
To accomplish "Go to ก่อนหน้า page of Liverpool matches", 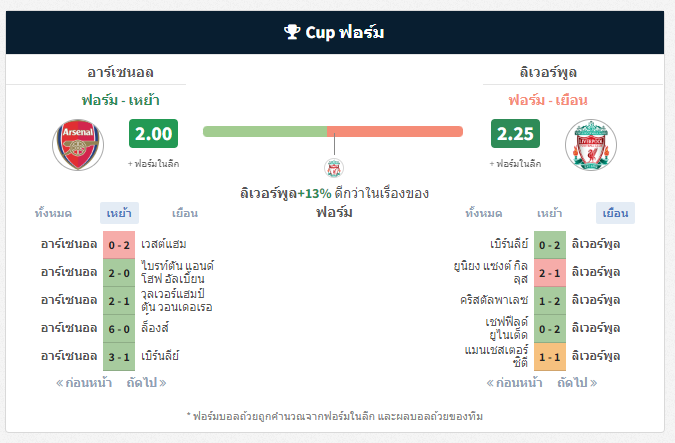I will (514, 383).
